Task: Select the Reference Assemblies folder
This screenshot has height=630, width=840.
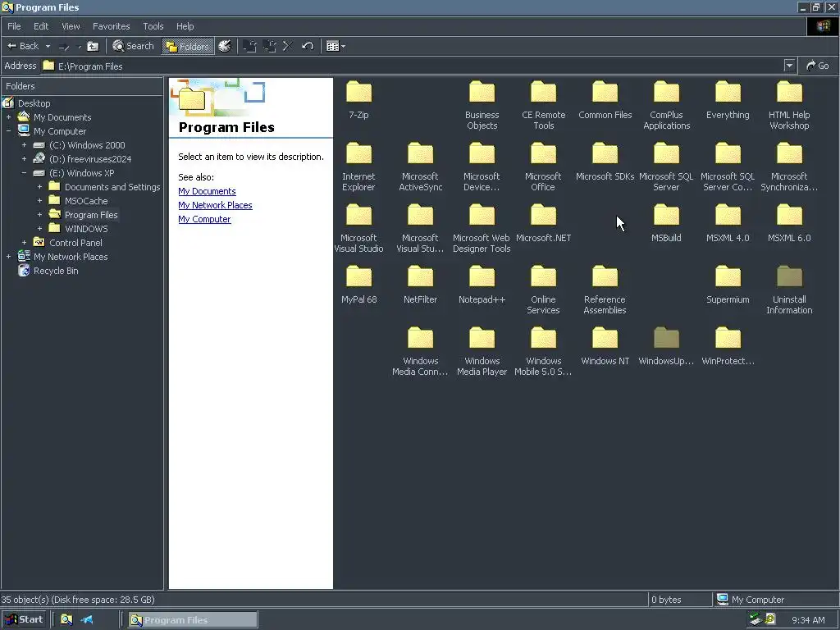Action: 605,290
